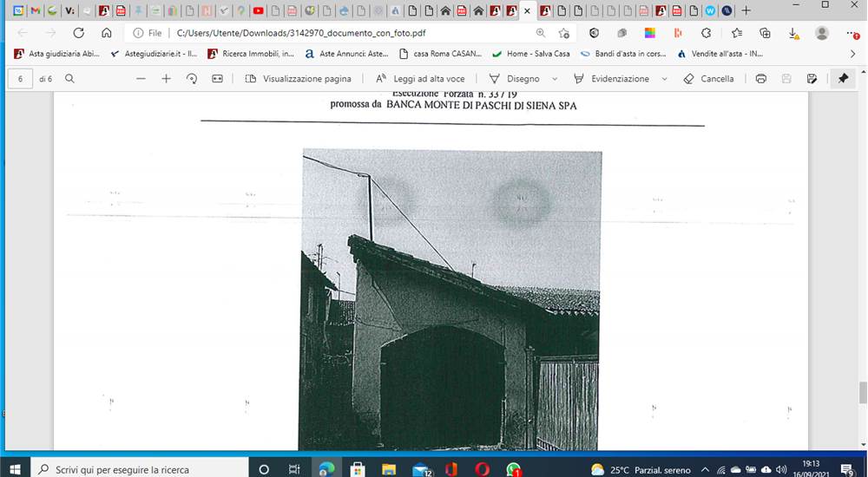Expand the Disegno options dropdown
Screen dimensions: 868x477
(x=555, y=79)
